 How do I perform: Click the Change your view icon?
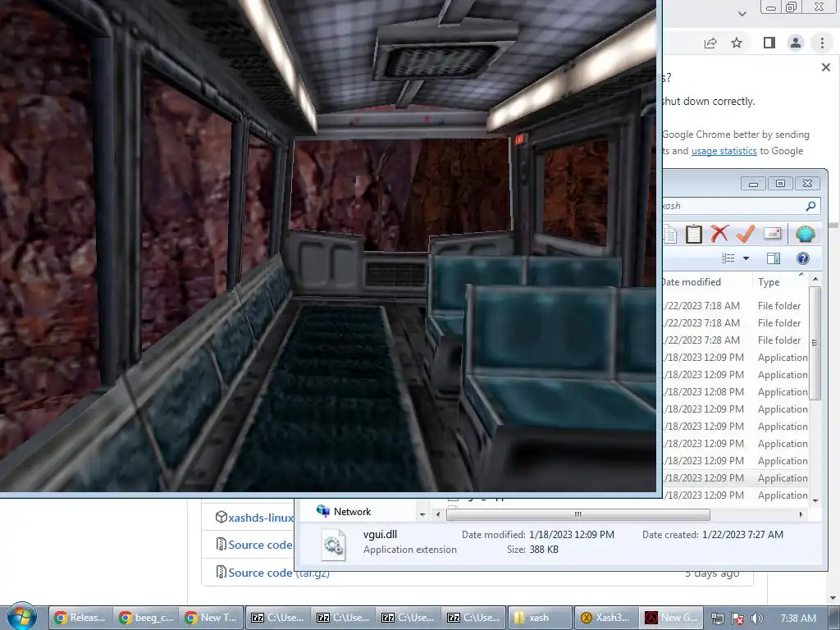pyautogui.click(x=728, y=258)
